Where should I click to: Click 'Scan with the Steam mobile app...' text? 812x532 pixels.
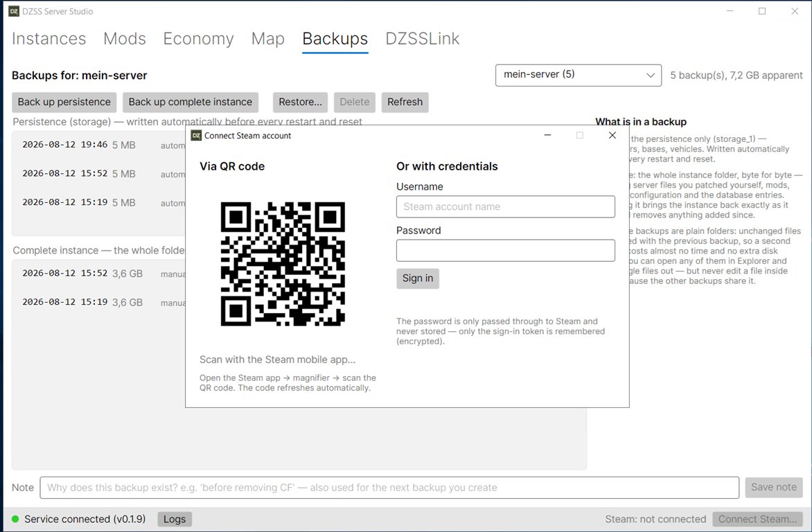tap(278, 360)
